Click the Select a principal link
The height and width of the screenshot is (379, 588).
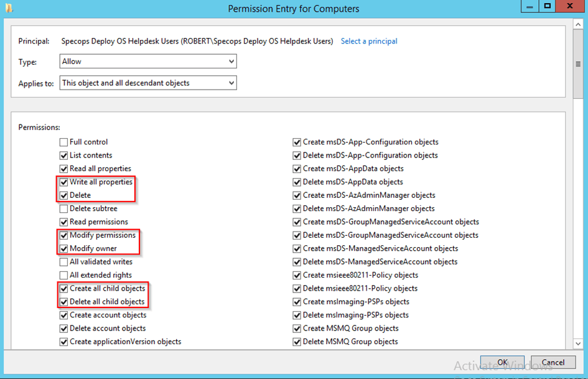coord(369,41)
